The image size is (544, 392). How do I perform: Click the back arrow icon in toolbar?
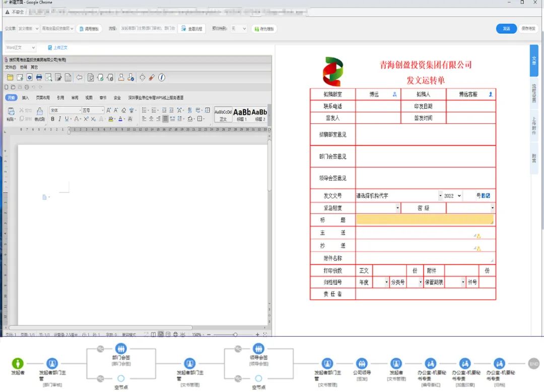tap(79, 78)
